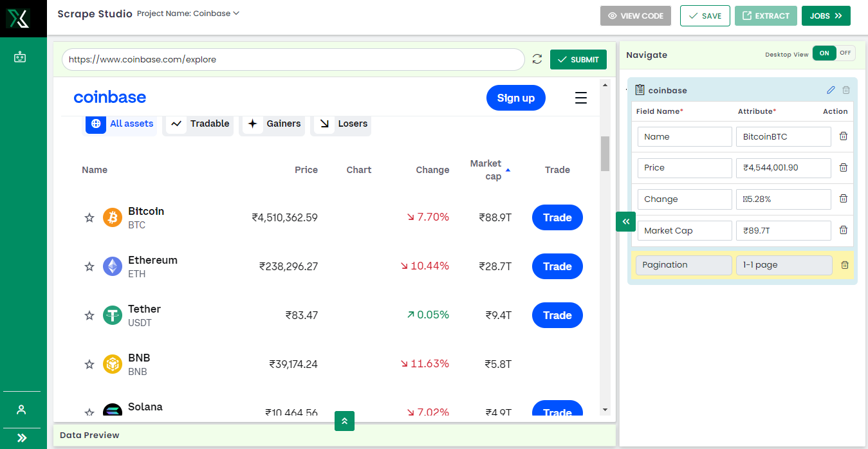Click the BitcoinBTC attribute input
Viewport: 868px width, 449px height.
click(x=784, y=136)
